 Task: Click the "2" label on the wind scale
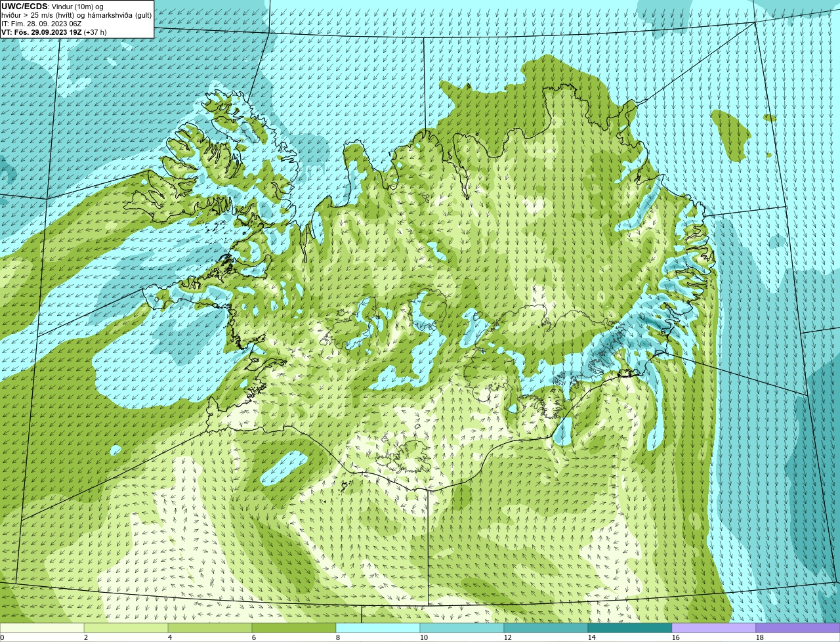(x=86, y=637)
